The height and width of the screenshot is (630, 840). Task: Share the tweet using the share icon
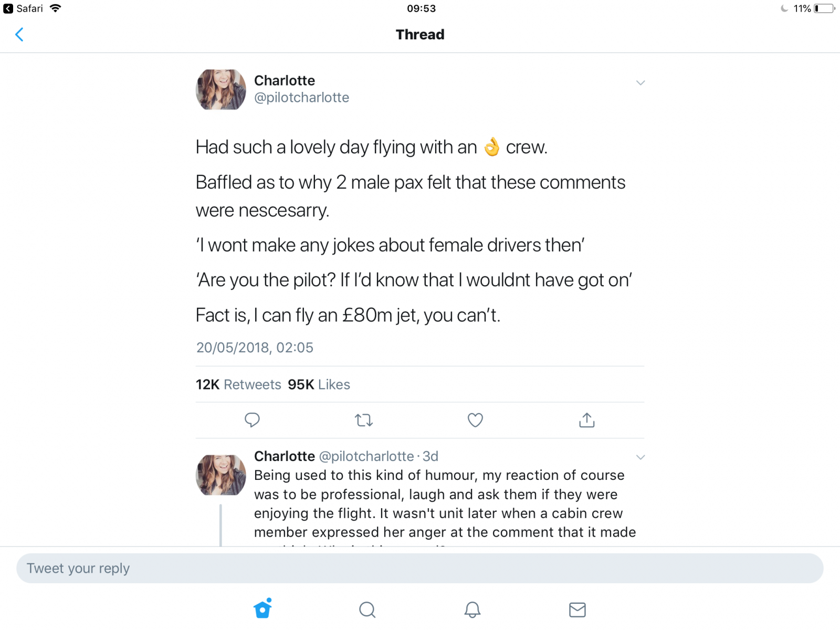(x=586, y=420)
